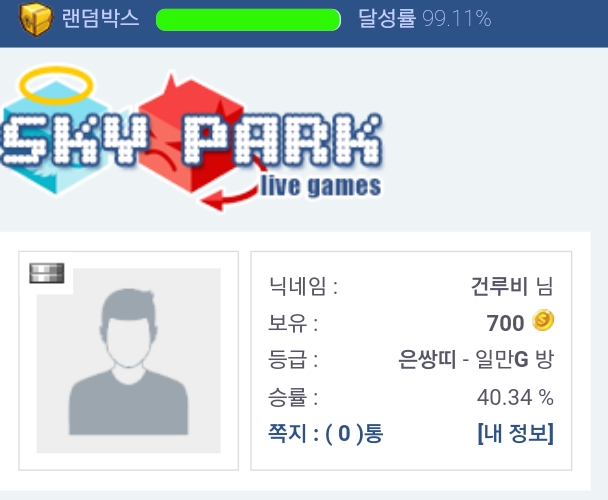Image resolution: width=608 pixels, height=500 pixels.
Task: Open the default profile avatar picture
Action: (x=129, y=360)
